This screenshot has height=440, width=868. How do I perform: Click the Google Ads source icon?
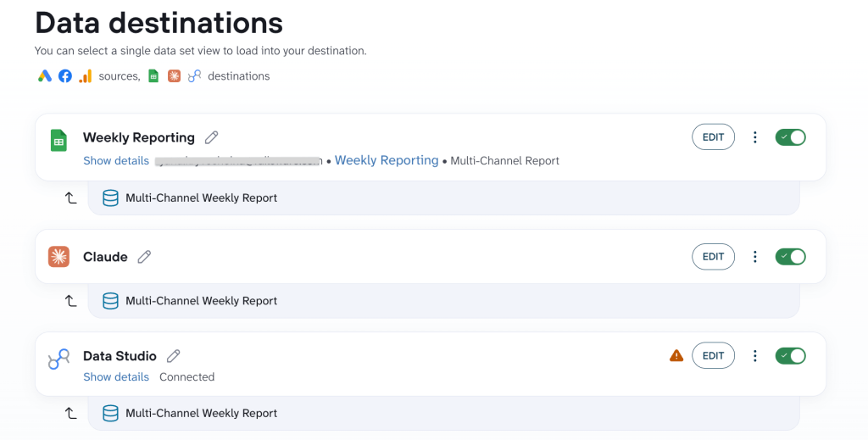coord(45,76)
